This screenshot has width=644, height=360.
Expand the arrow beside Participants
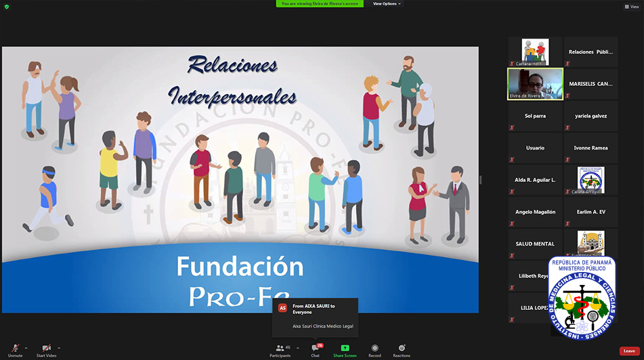(x=298, y=348)
